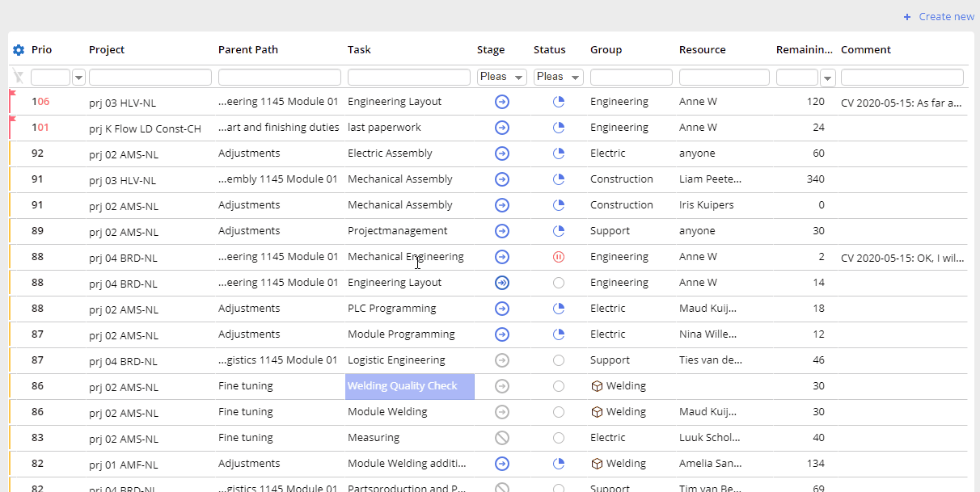
Task: Click the empty status circle for Measuring
Action: click(x=559, y=438)
